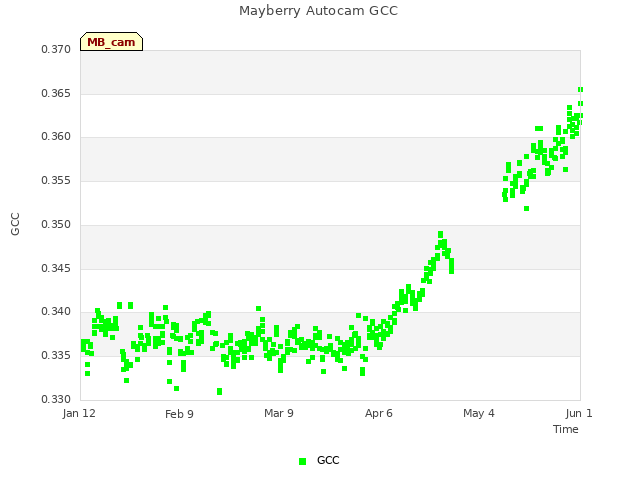This screenshot has height=480, width=640.
Task: Click the Apr 6 date label
Action: click(x=379, y=413)
